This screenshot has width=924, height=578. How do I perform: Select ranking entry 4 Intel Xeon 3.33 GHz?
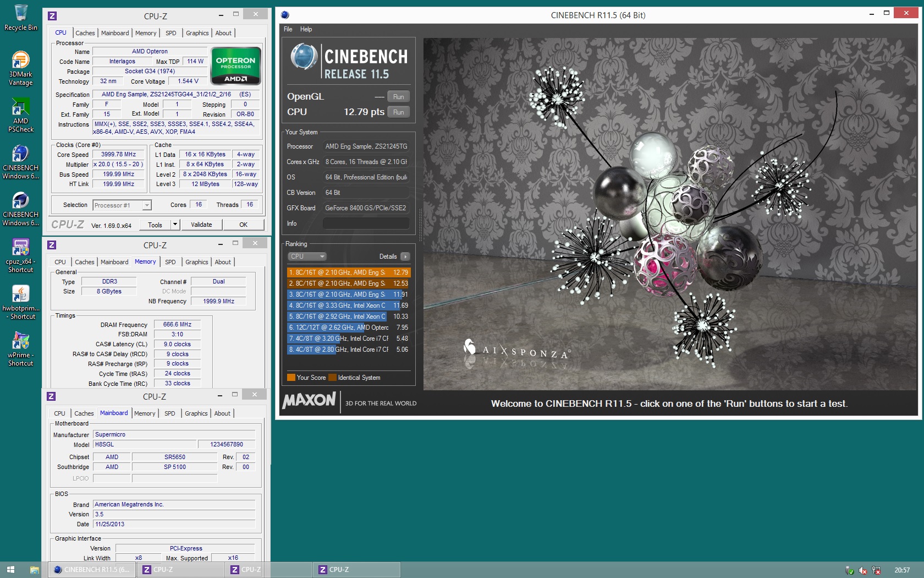pos(349,306)
